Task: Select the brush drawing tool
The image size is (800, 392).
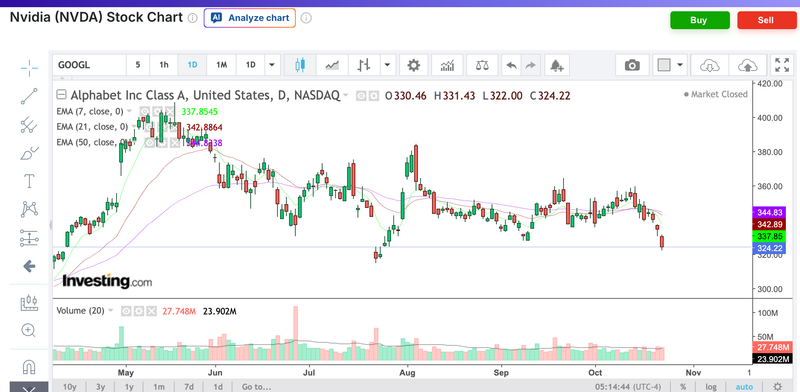Action: click(x=29, y=153)
